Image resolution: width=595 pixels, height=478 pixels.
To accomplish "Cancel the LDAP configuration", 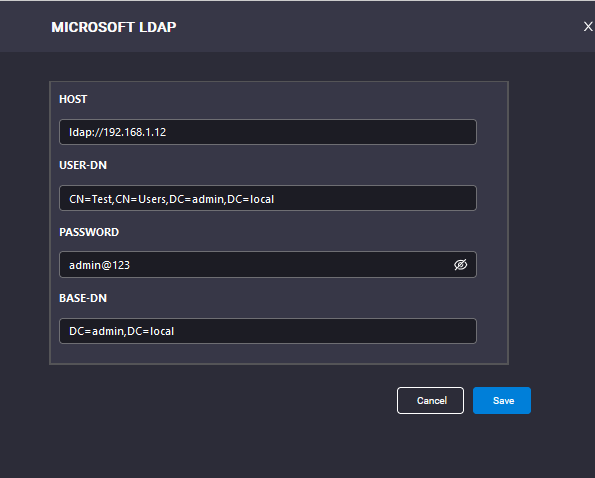I will click(430, 401).
